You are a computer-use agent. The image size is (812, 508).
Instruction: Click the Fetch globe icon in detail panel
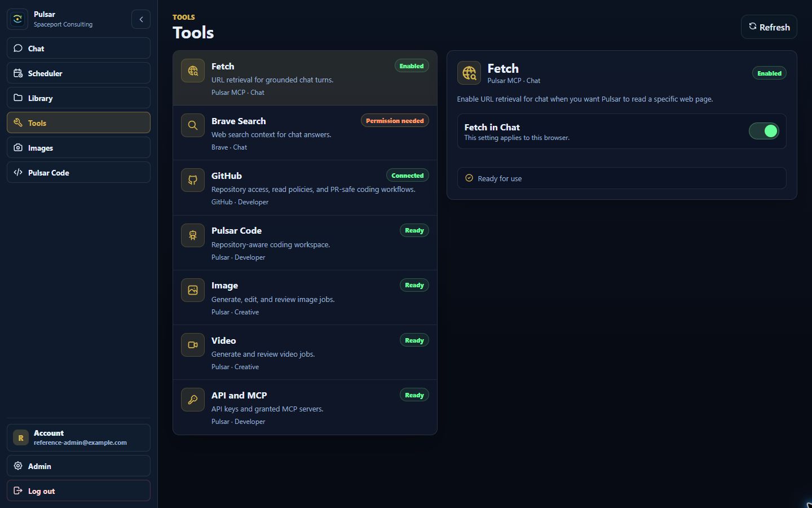(x=469, y=73)
